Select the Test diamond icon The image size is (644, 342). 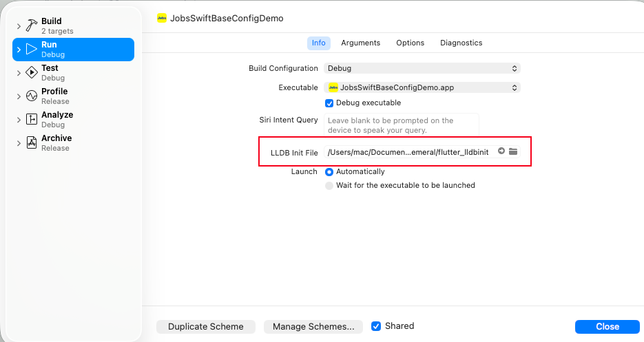(32, 72)
